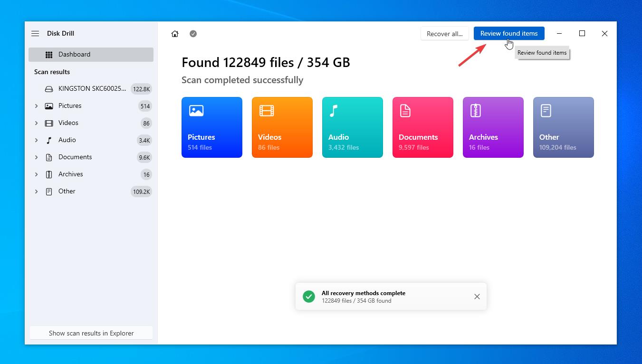Image resolution: width=642 pixels, height=364 pixels.
Task: Click the Recover all button
Action: (x=445, y=34)
